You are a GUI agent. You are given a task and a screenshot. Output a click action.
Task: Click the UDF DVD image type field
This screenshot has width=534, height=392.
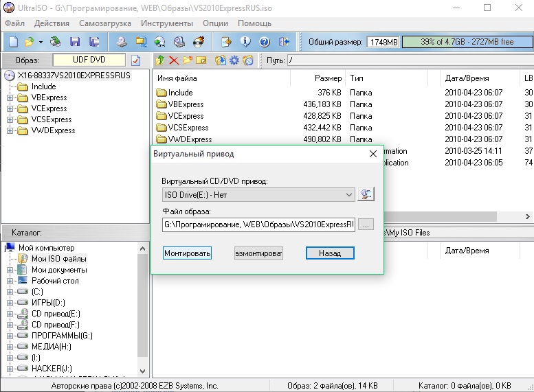point(89,60)
